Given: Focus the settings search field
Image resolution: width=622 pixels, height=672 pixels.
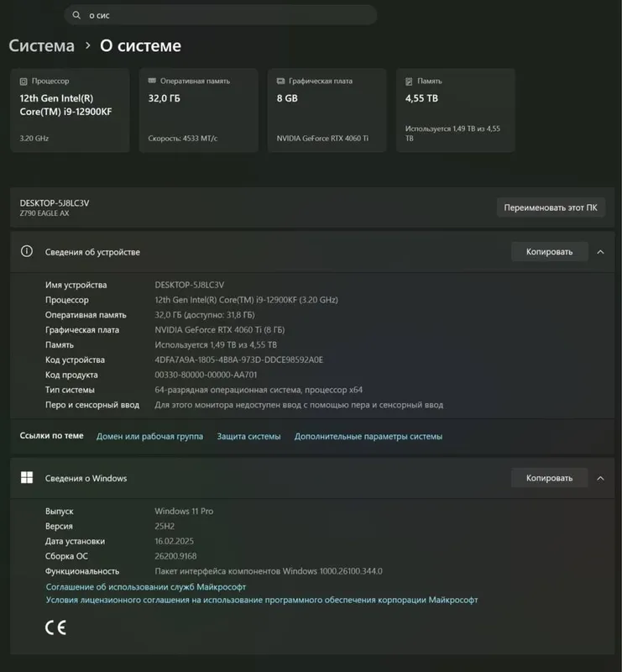Looking at the screenshot, I should [x=221, y=15].
